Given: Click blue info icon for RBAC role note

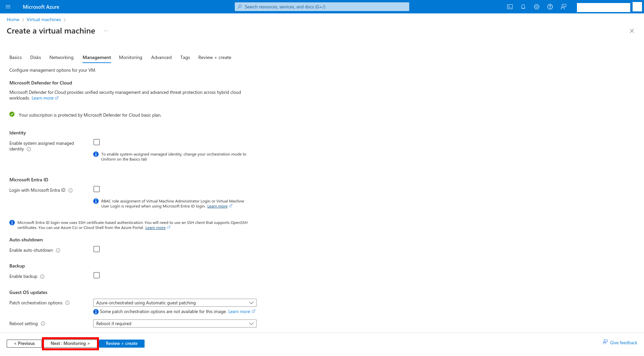Looking at the screenshot, I should click(x=96, y=201).
